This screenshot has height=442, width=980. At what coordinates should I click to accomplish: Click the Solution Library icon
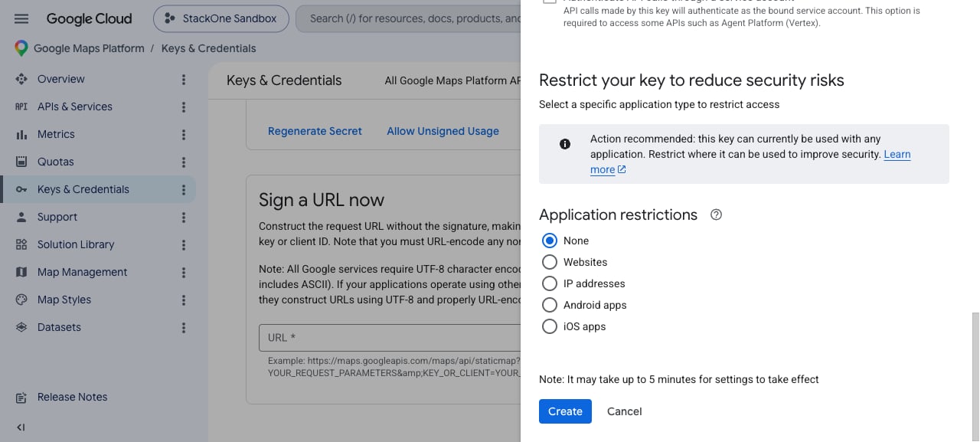pyautogui.click(x=21, y=244)
